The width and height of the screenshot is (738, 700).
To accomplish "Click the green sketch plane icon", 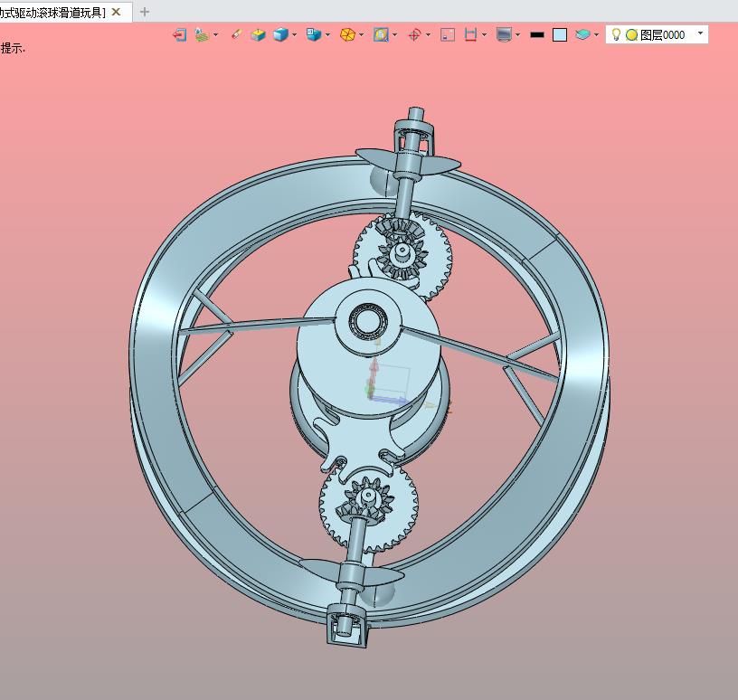I will point(202,35).
